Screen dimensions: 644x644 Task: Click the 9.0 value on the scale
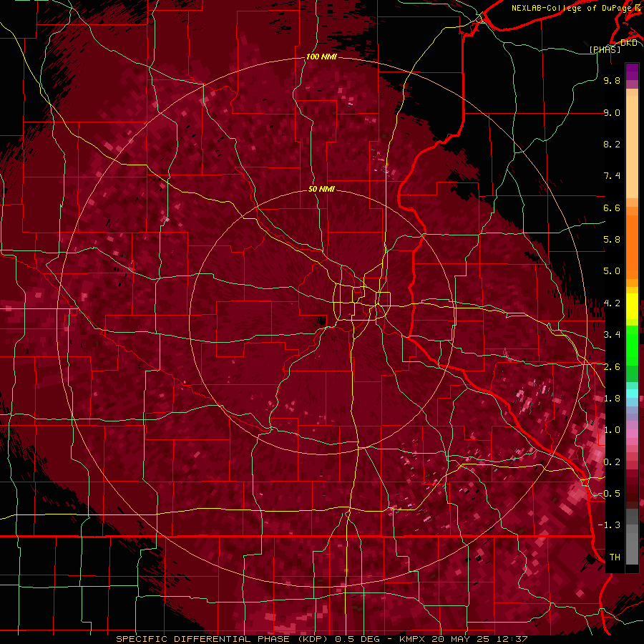point(612,112)
